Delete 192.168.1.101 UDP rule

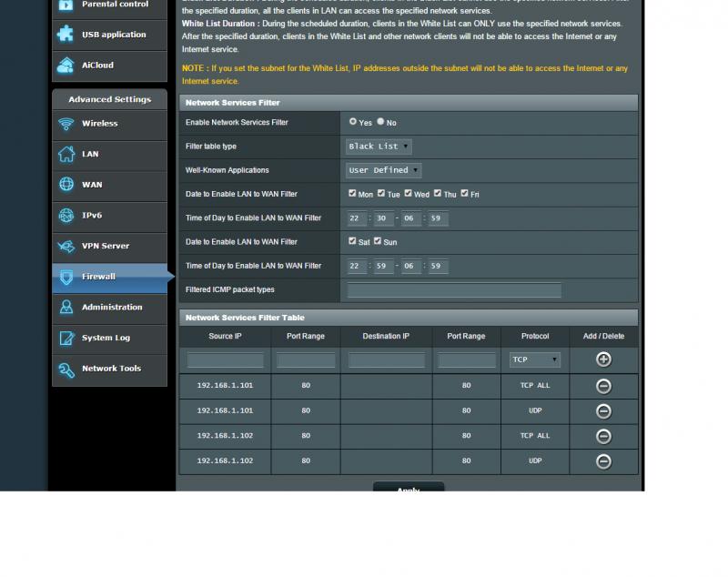point(603,411)
